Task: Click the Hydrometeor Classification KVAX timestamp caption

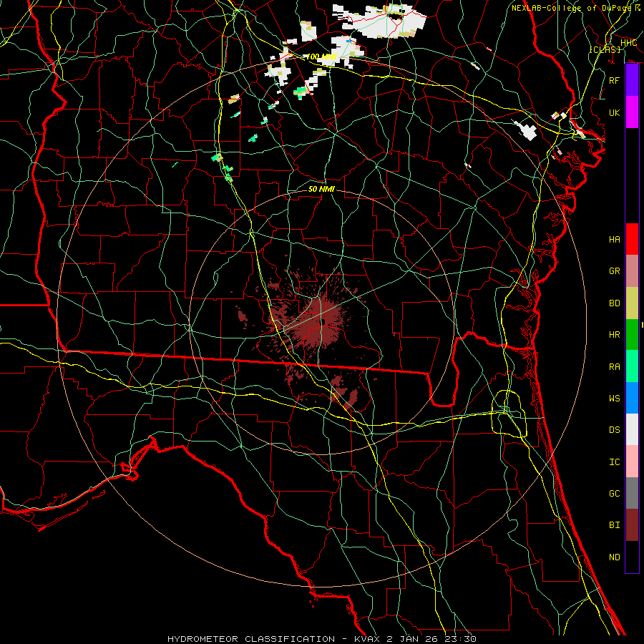Action: click(322, 639)
